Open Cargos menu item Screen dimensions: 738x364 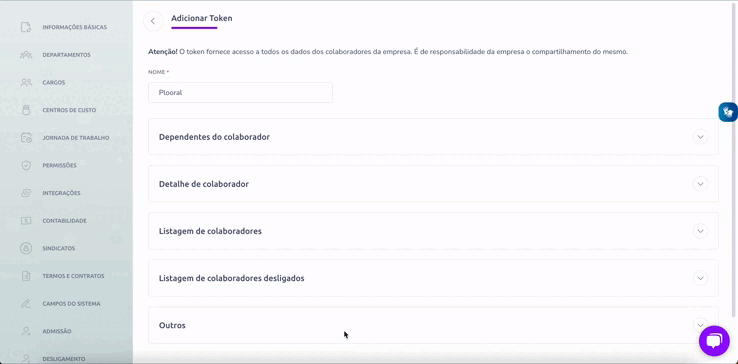(x=54, y=82)
